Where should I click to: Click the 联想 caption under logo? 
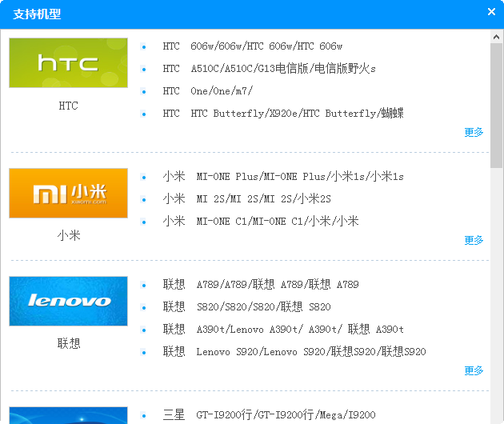click(69, 344)
